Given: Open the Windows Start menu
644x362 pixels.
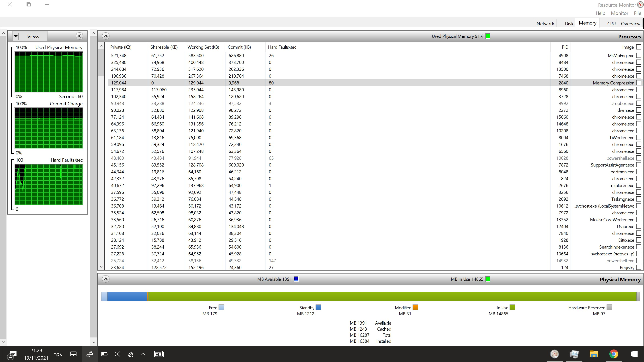Looking at the screenshot, I should click(634, 354).
